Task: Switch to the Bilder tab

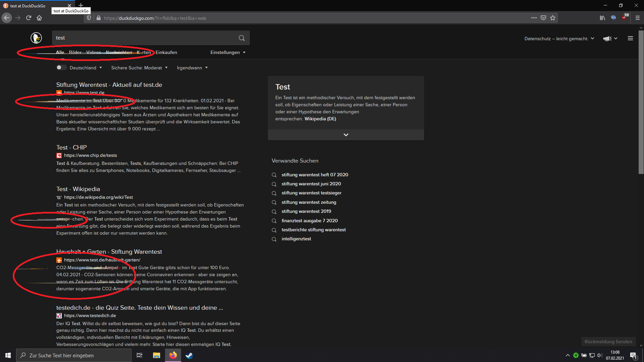Action: pos(75,52)
